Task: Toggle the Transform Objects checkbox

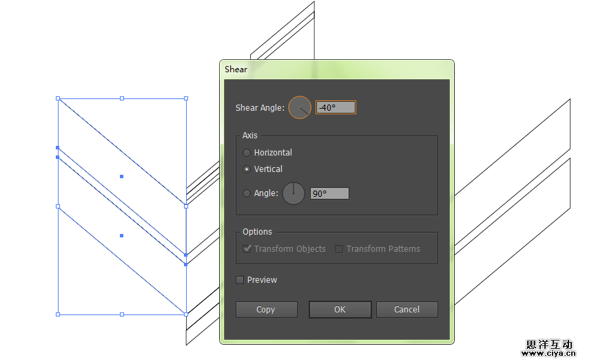Action: tap(247, 249)
